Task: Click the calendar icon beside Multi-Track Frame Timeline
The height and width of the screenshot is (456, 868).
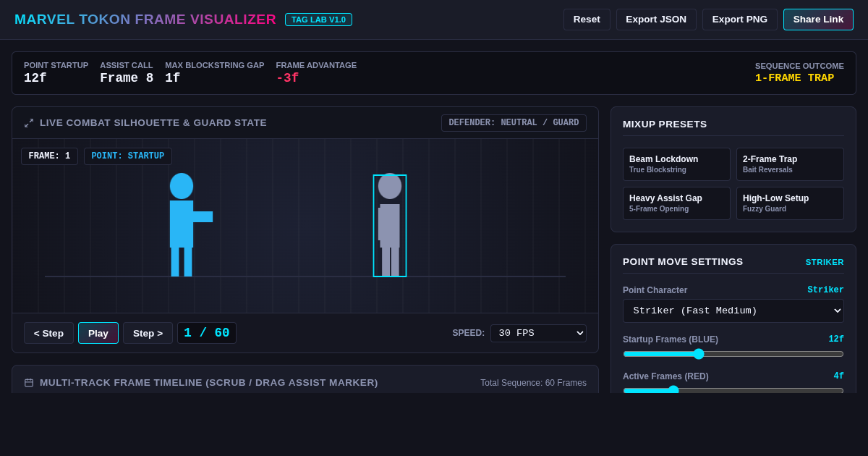Action: point(29,383)
